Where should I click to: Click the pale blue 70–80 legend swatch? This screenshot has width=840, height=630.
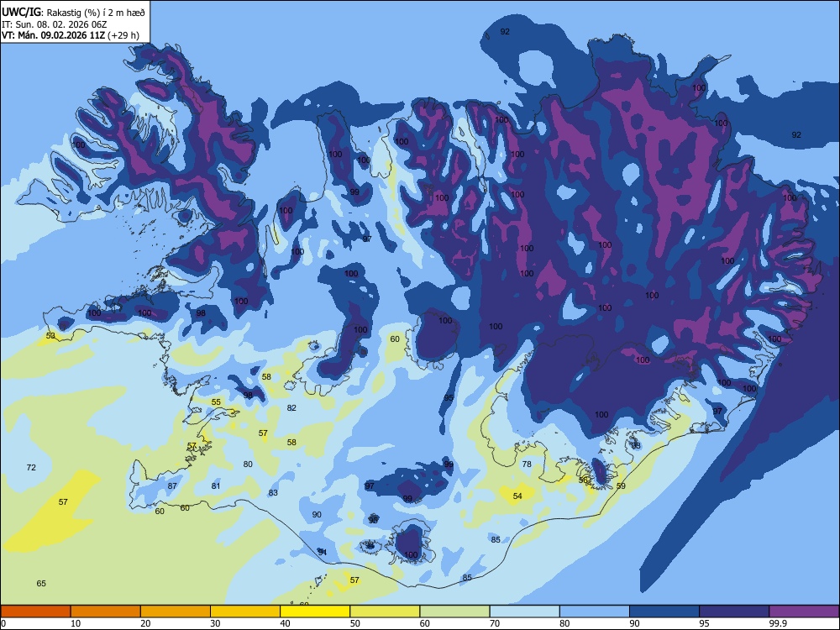[524, 612]
